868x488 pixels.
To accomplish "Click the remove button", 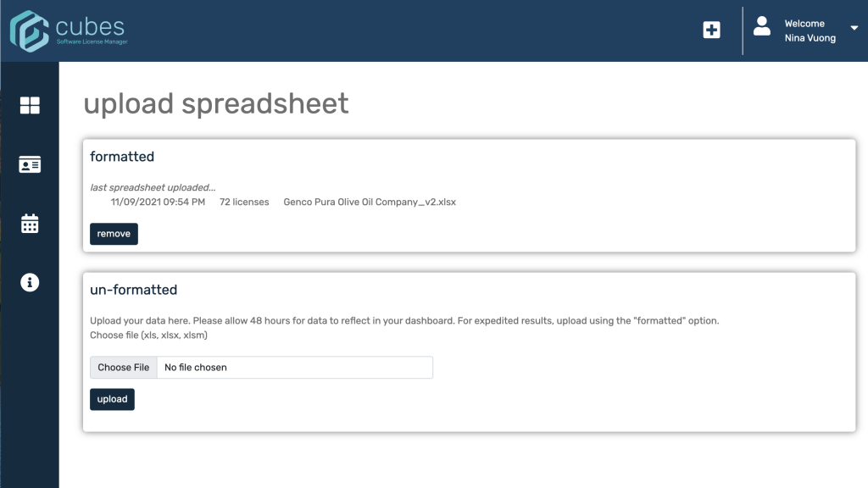I will point(114,234).
